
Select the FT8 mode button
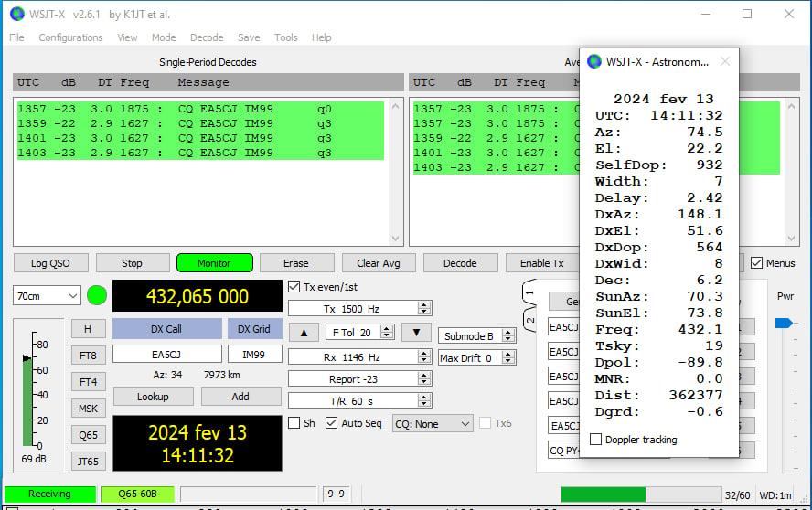coord(88,356)
